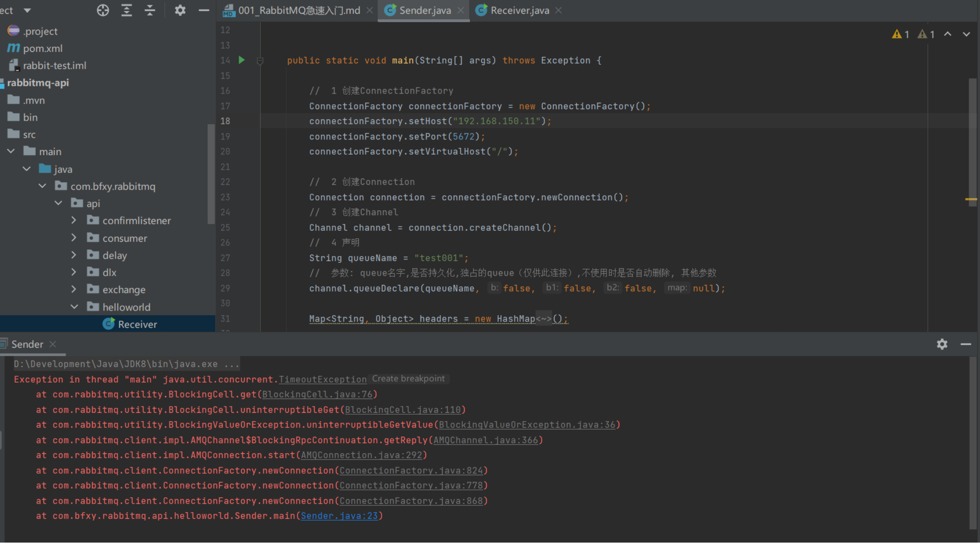The height and width of the screenshot is (544, 980).
Task: Select rabbitmq-api module node
Action: click(x=38, y=83)
